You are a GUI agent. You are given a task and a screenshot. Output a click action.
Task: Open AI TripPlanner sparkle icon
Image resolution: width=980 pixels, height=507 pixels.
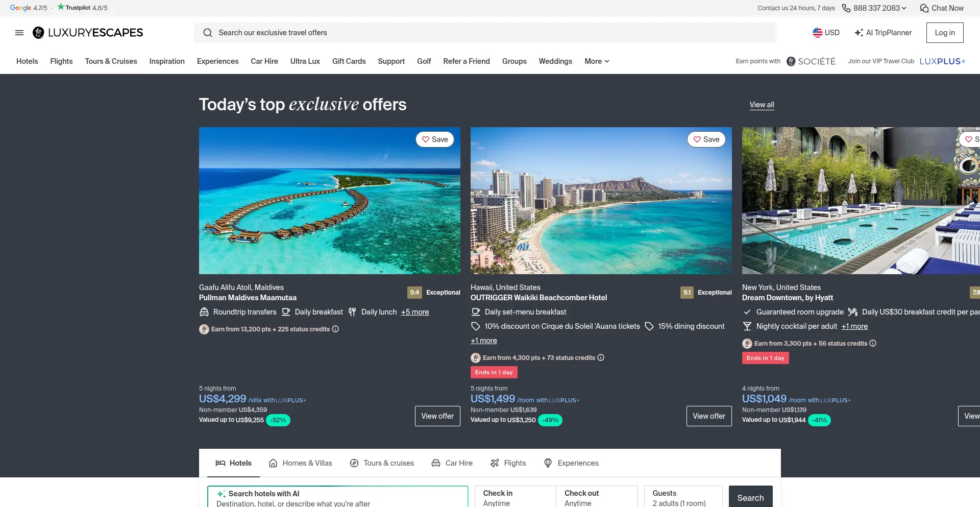point(859,33)
